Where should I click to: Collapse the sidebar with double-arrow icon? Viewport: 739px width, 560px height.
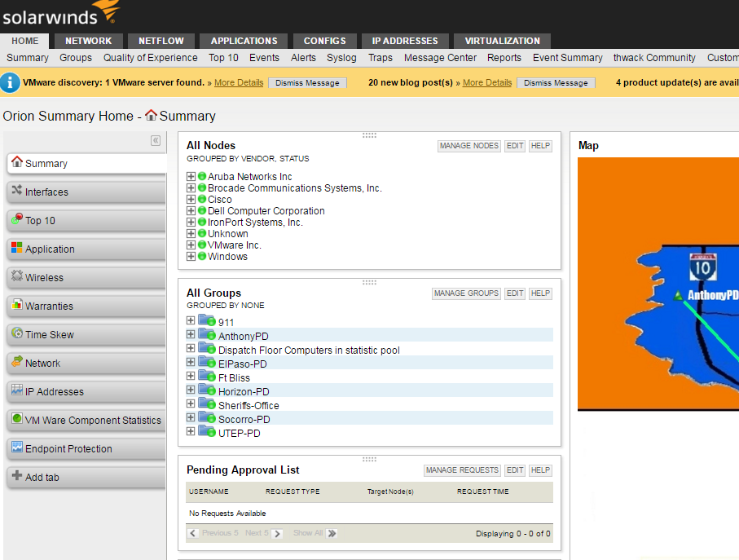(156, 140)
